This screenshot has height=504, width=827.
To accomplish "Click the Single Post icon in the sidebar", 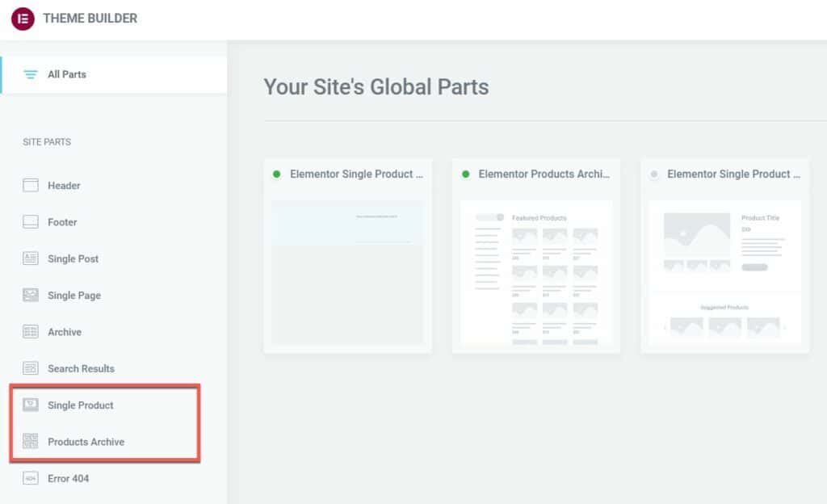I will [x=31, y=258].
